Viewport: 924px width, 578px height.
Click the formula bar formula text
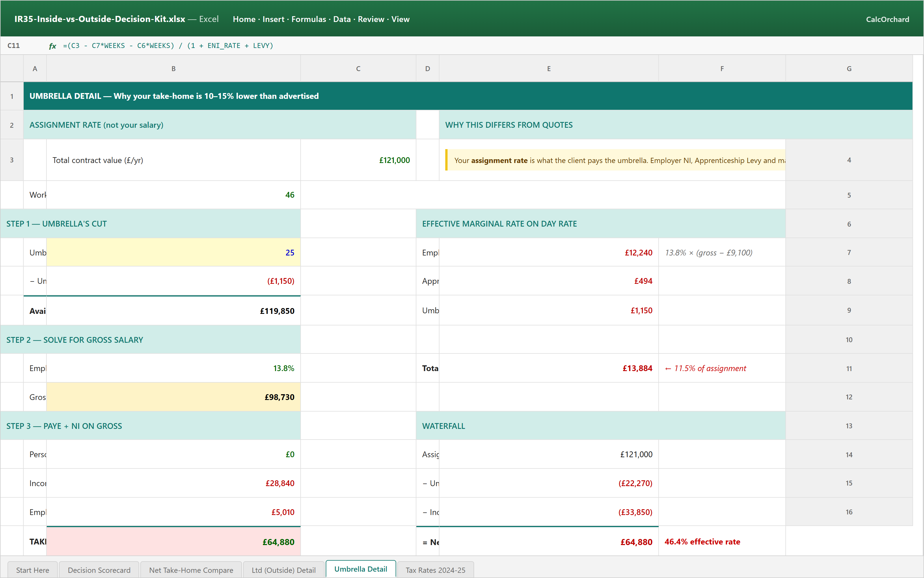coord(168,45)
